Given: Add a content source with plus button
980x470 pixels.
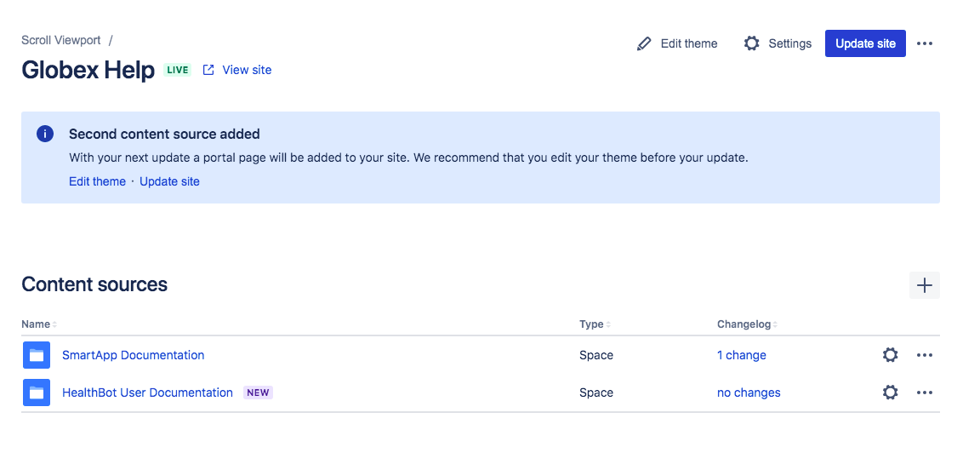Looking at the screenshot, I should [924, 285].
